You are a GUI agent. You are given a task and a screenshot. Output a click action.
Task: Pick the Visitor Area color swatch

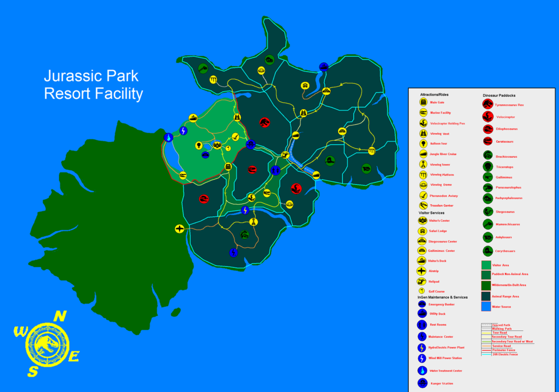[x=486, y=265]
